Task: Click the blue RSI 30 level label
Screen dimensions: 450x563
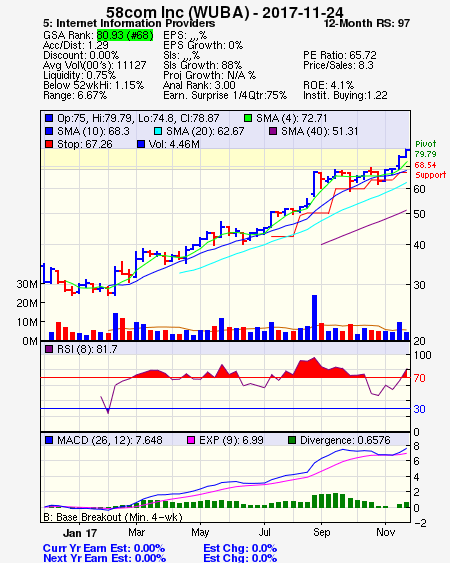Action: coord(419,409)
